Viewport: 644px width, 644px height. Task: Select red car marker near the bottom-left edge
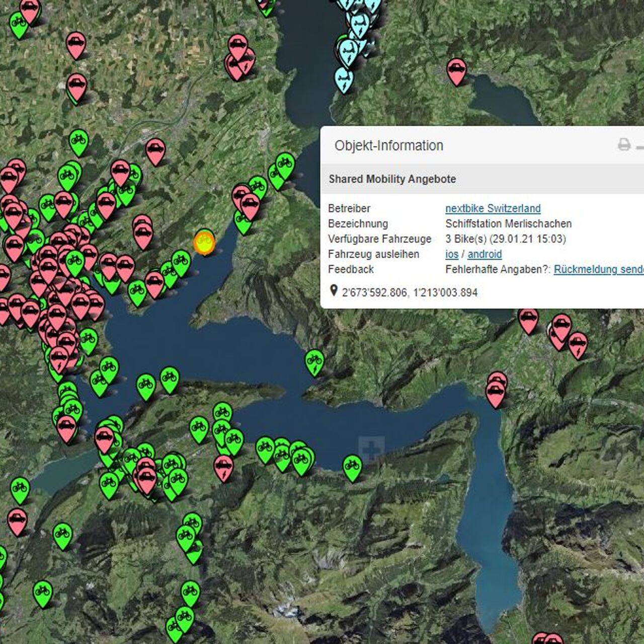pos(17,522)
